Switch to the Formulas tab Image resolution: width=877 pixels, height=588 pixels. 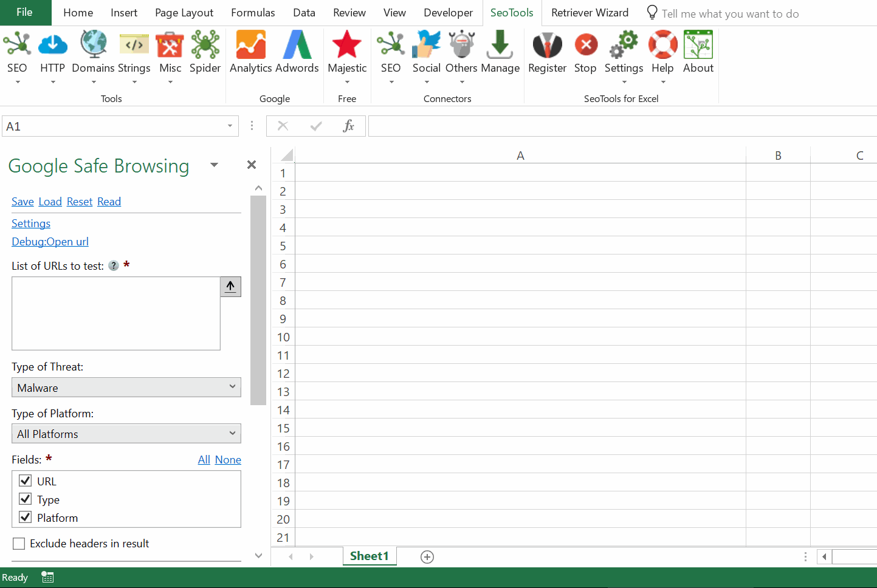coord(253,13)
